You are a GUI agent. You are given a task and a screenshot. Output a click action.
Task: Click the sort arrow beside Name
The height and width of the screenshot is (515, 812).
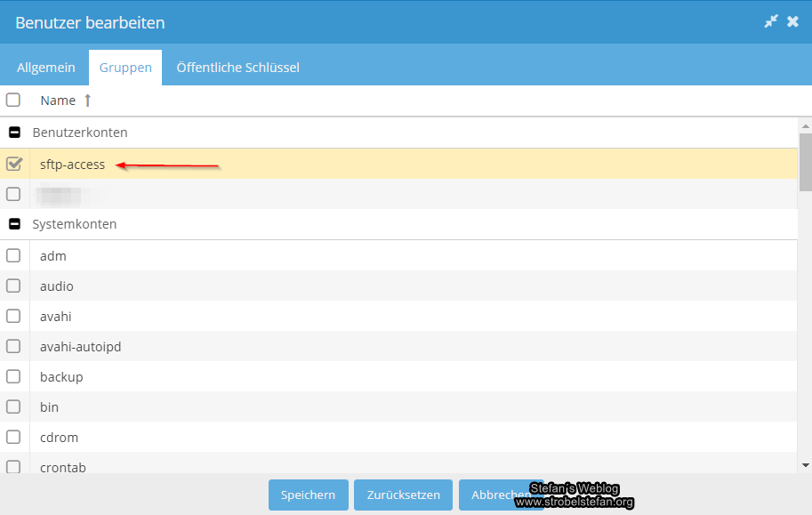[x=87, y=101]
